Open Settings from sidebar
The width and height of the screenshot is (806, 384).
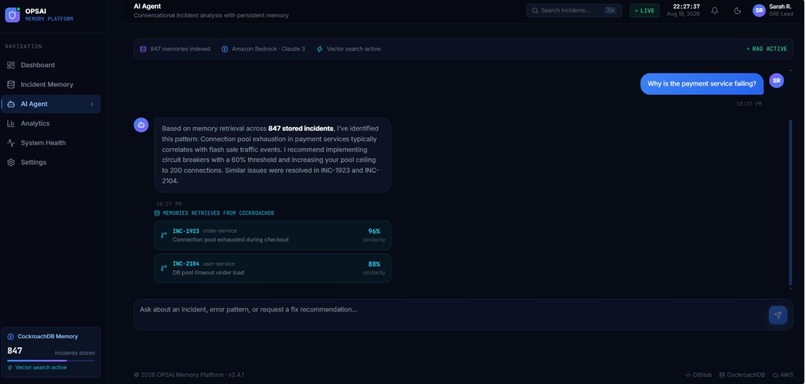51,162
